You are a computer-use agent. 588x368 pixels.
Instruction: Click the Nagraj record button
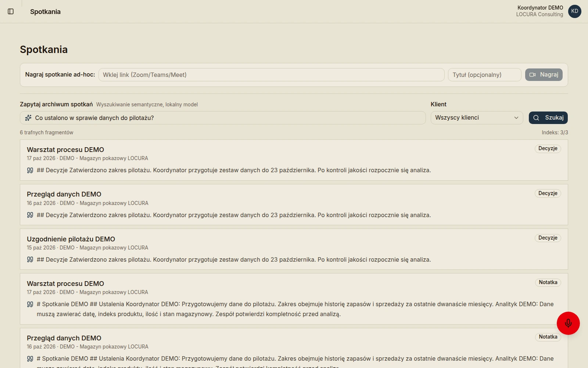[544, 75]
